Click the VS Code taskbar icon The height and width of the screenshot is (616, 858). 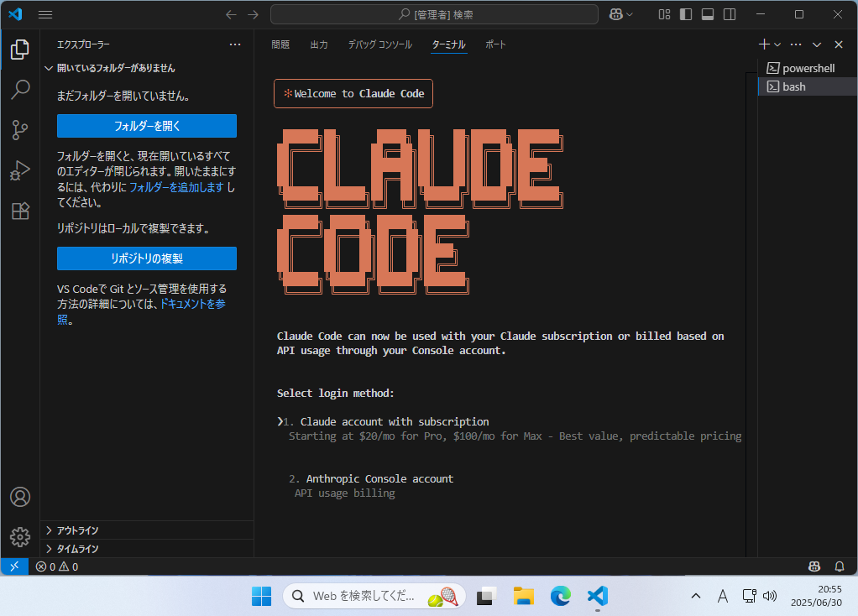pyautogui.click(x=598, y=597)
